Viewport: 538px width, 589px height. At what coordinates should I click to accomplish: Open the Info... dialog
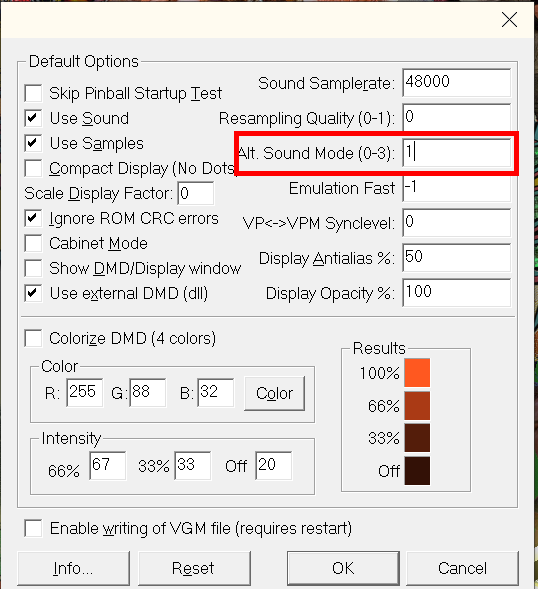point(73,568)
